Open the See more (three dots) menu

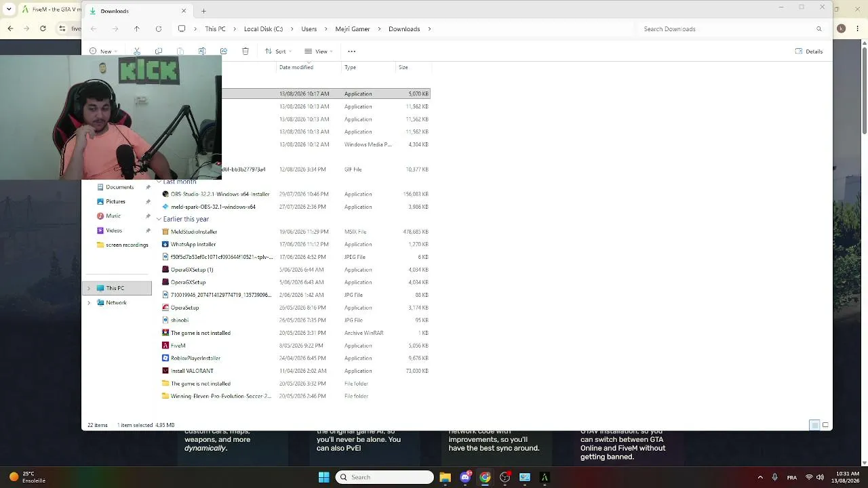(351, 52)
